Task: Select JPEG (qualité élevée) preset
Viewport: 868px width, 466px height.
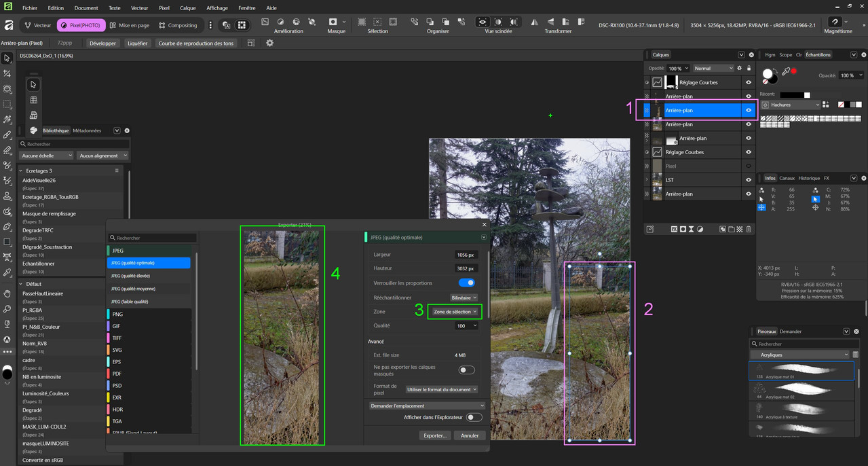Action: click(x=149, y=276)
